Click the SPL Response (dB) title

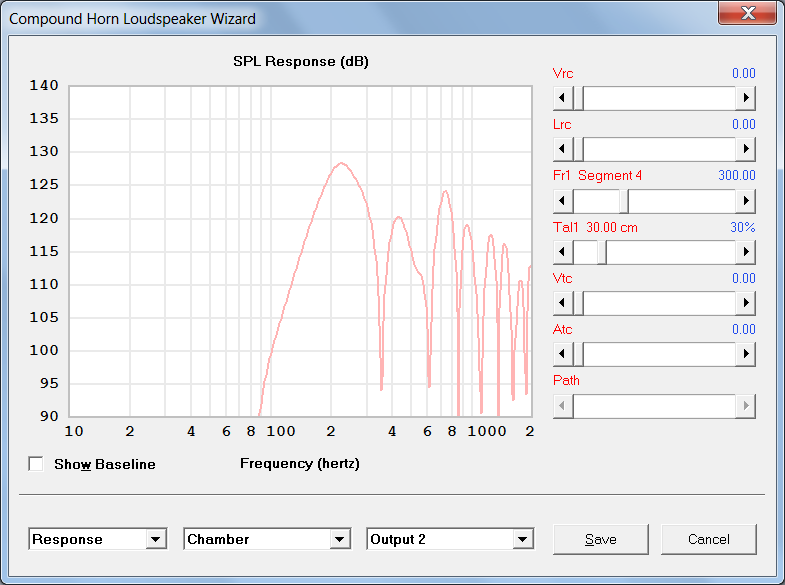click(301, 62)
